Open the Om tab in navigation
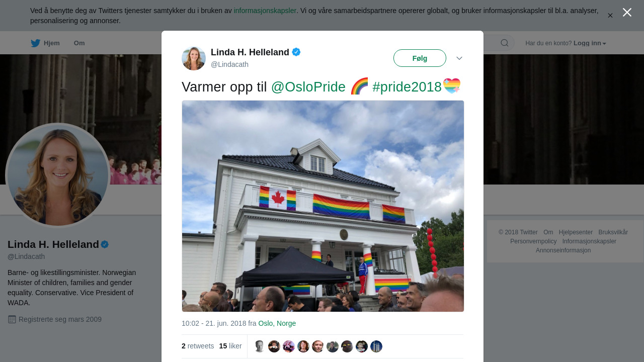Screen dimensions: 644x362 [x=79, y=43]
